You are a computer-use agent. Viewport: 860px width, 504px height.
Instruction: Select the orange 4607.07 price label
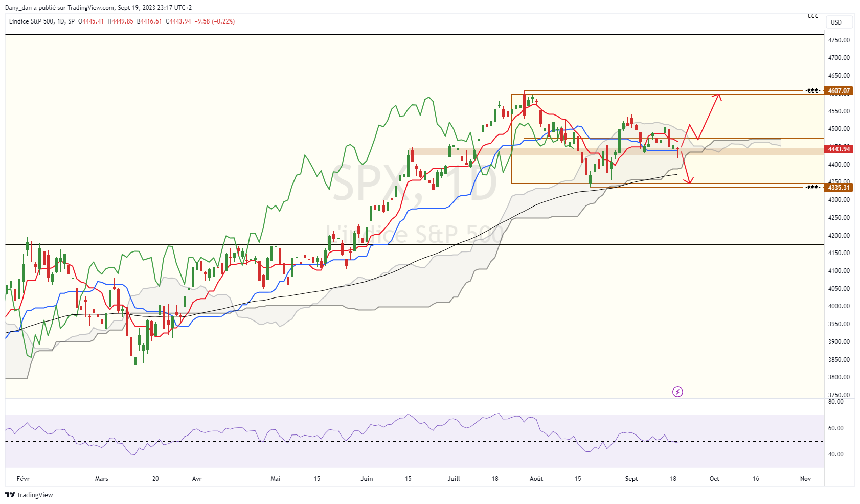839,91
